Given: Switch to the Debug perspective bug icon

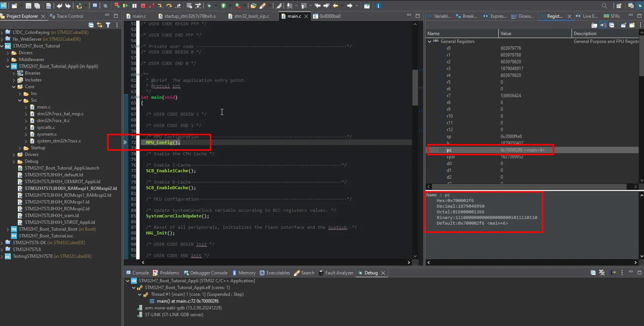Looking at the screenshot, I should (639, 6).
